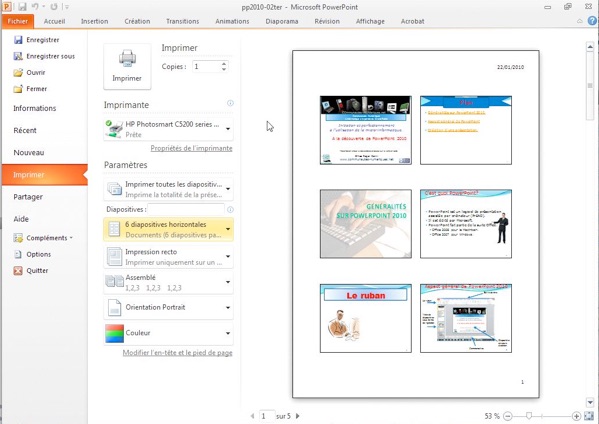Click the Ouvrir folder icon
Viewport: 599px width, 424px height.
[18, 73]
